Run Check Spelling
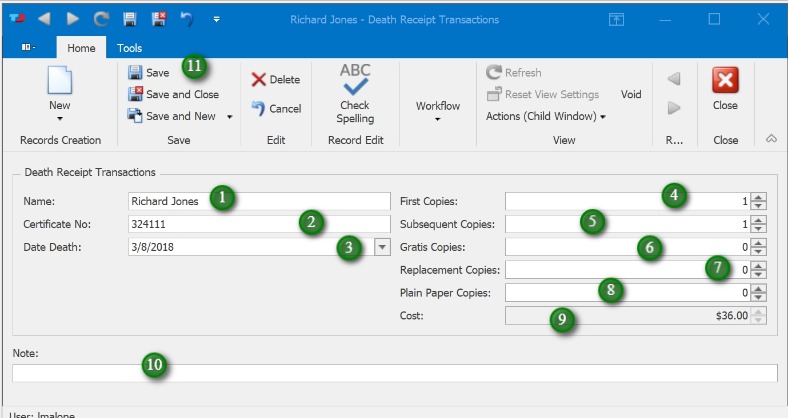This screenshot has height=418, width=788. pyautogui.click(x=354, y=92)
